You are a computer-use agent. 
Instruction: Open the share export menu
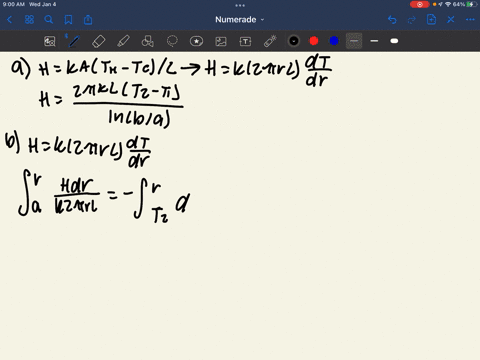pos(88,20)
